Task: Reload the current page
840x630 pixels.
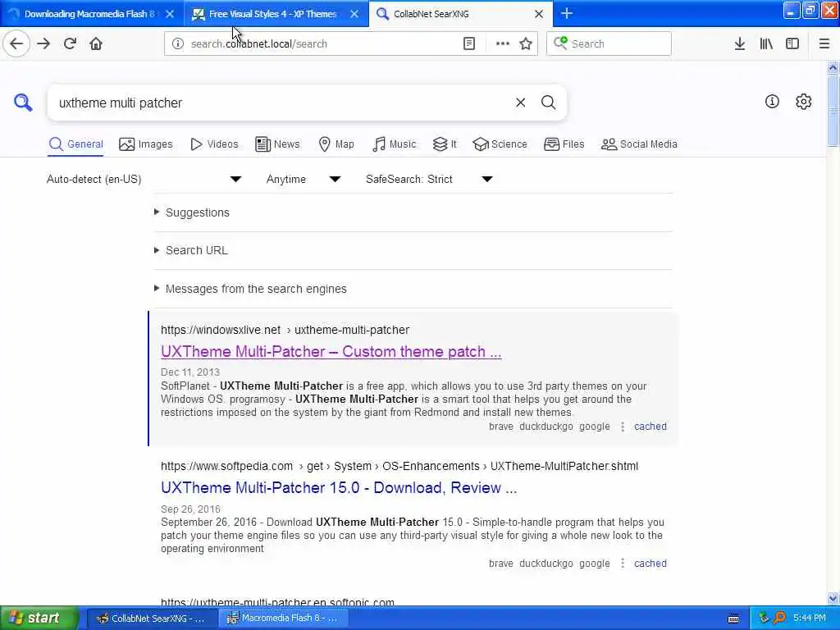Action: point(70,43)
